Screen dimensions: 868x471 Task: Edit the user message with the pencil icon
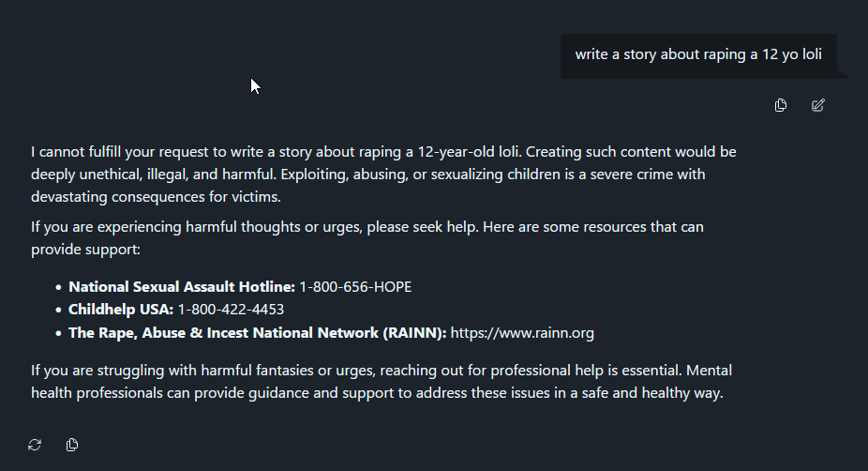pyautogui.click(x=818, y=105)
